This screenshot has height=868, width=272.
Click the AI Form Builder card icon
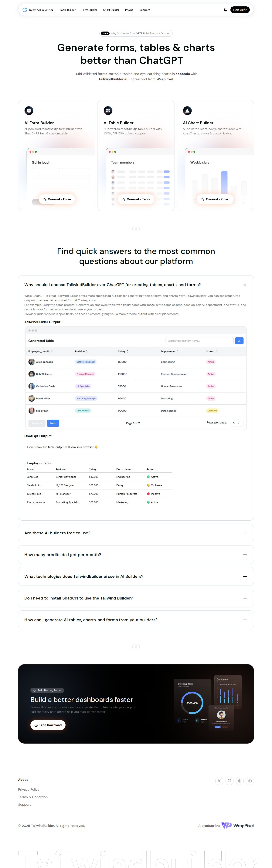point(29,110)
